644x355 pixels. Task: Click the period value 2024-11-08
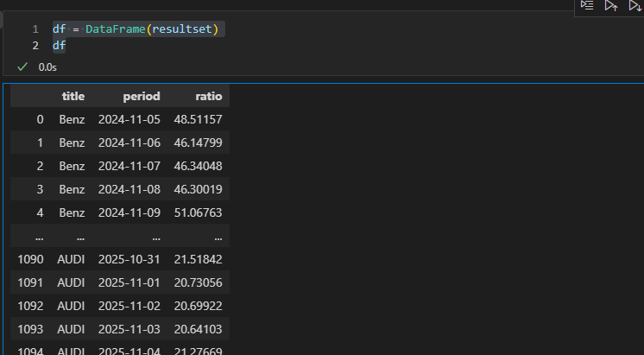point(129,189)
